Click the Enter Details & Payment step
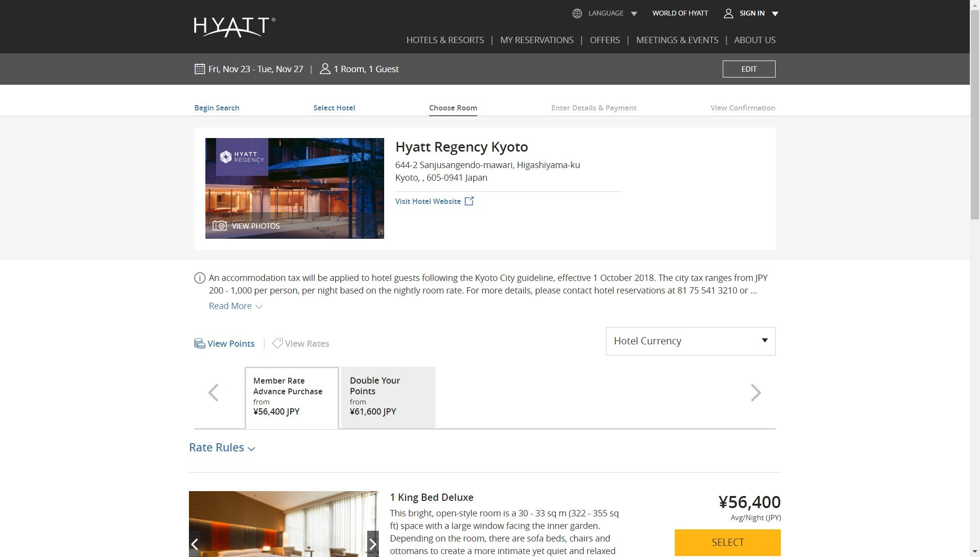Image resolution: width=980 pixels, height=557 pixels. click(594, 108)
